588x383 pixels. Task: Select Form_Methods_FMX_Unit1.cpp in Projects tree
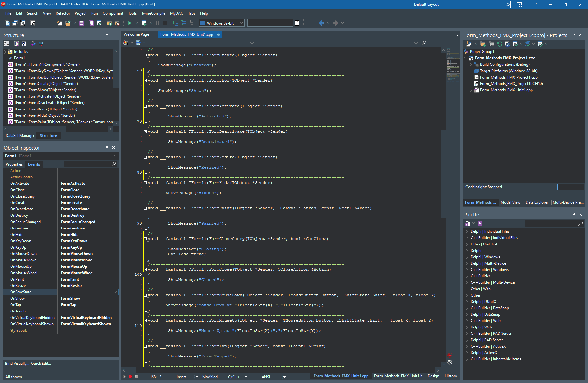(x=506, y=90)
